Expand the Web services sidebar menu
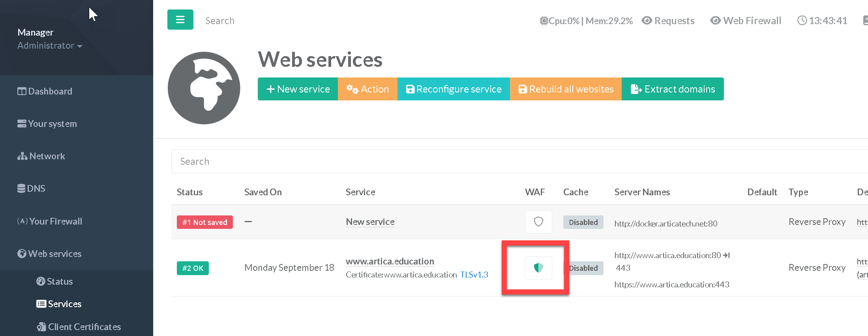This screenshot has height=336, width=868. [54, 254]
